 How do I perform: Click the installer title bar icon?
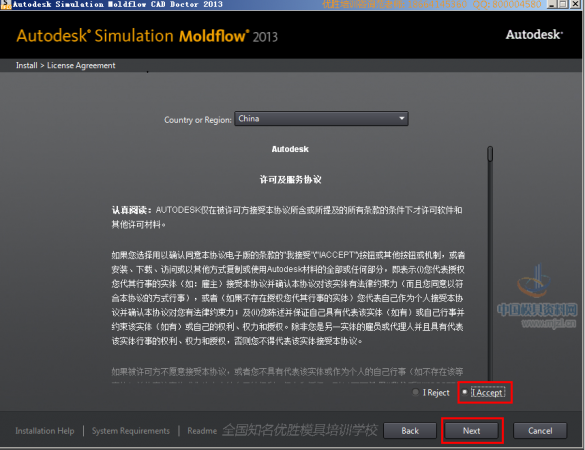tap(6, 4)
